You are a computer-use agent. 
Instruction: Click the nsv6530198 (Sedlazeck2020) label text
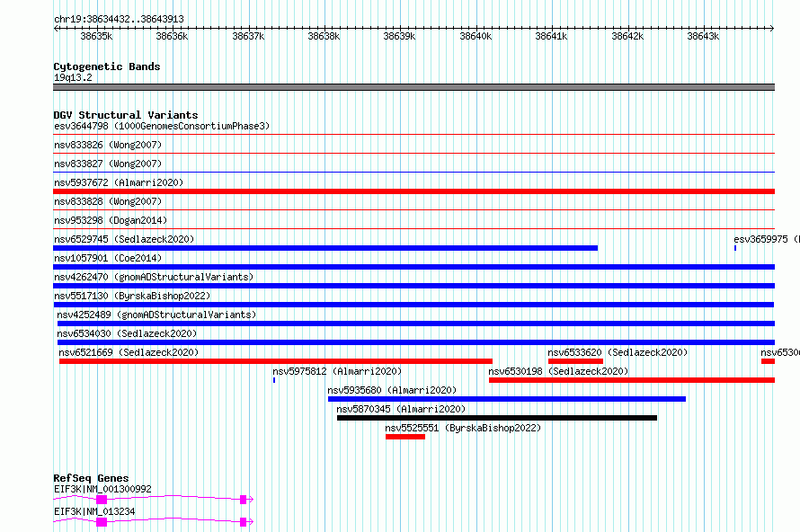pyautogui.click(x=558, y=371)
